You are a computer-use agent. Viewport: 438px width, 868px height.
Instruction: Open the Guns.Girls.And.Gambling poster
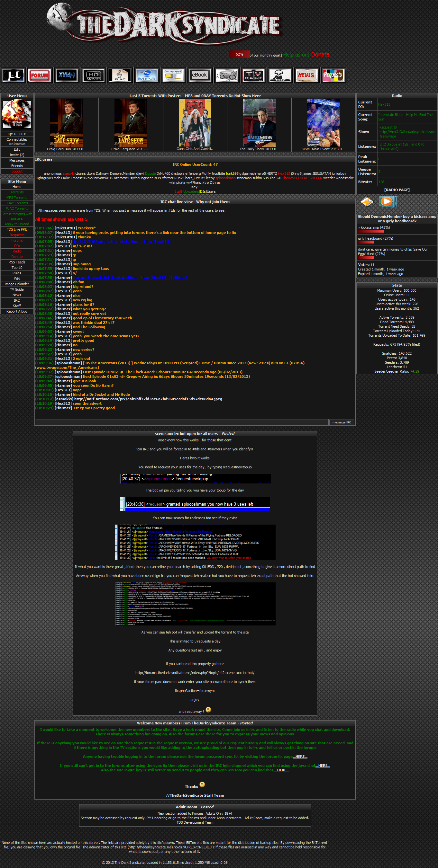195,122
